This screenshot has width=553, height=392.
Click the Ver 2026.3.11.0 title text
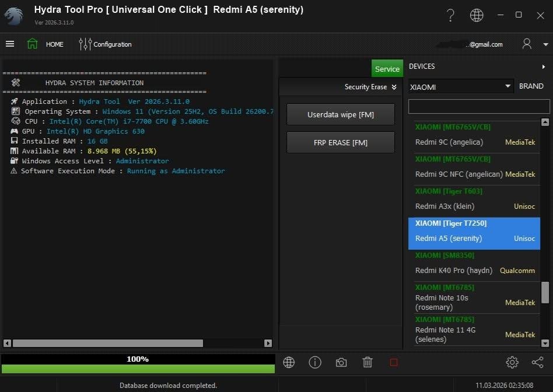coord(54,22)
